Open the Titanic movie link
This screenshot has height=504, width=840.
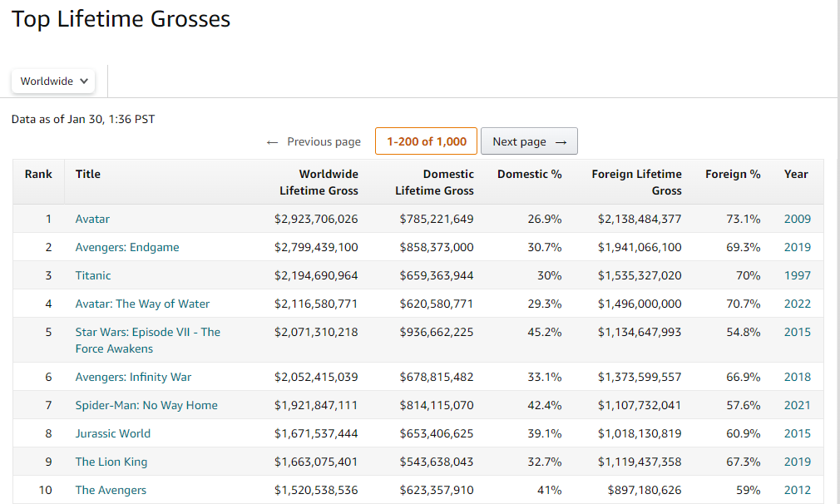[x=93, y=276]
